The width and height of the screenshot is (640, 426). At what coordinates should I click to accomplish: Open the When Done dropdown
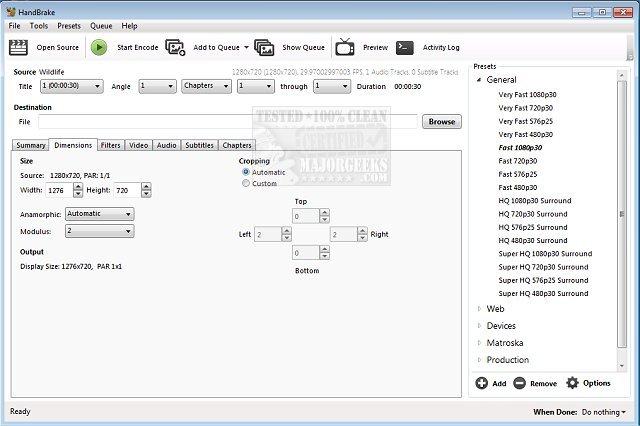tap(605, 412)
